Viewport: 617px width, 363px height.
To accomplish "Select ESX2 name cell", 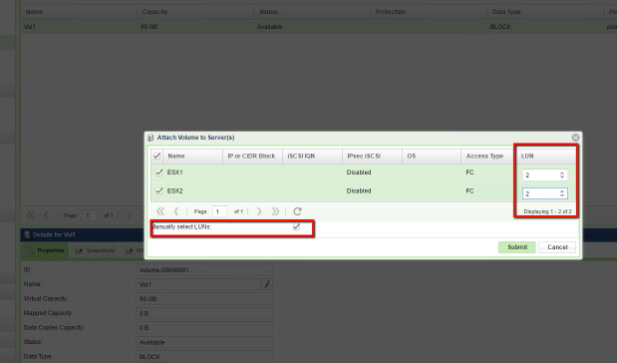I will [175, 191].
